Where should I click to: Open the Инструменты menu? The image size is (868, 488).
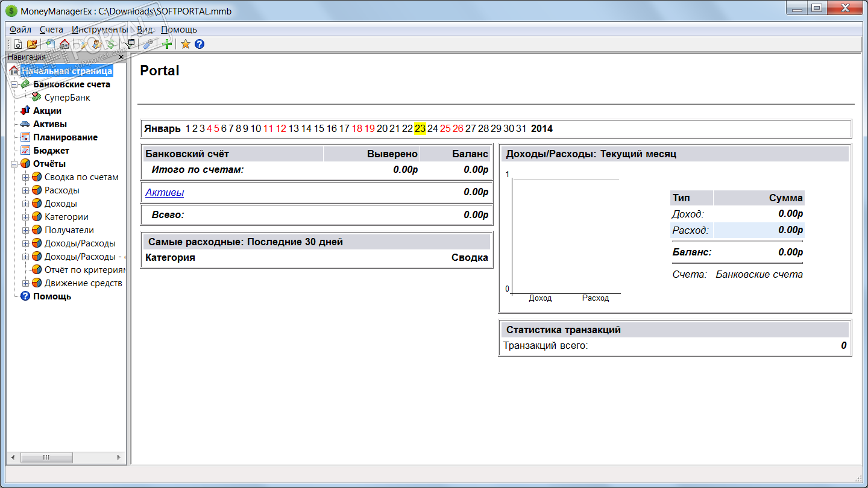(99, 30)
